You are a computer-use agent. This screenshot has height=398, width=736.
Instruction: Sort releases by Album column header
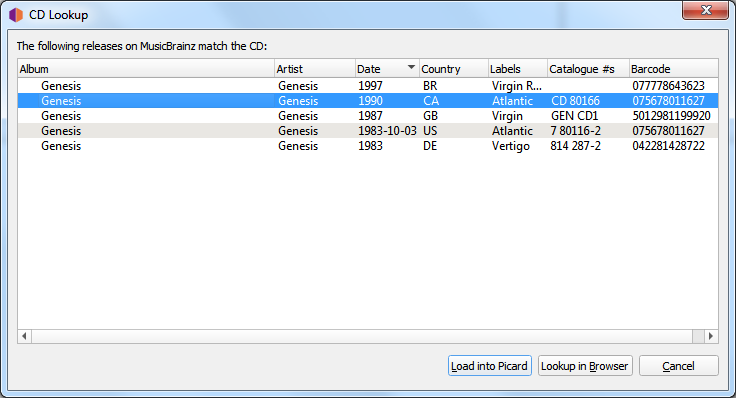click(146, 69)
